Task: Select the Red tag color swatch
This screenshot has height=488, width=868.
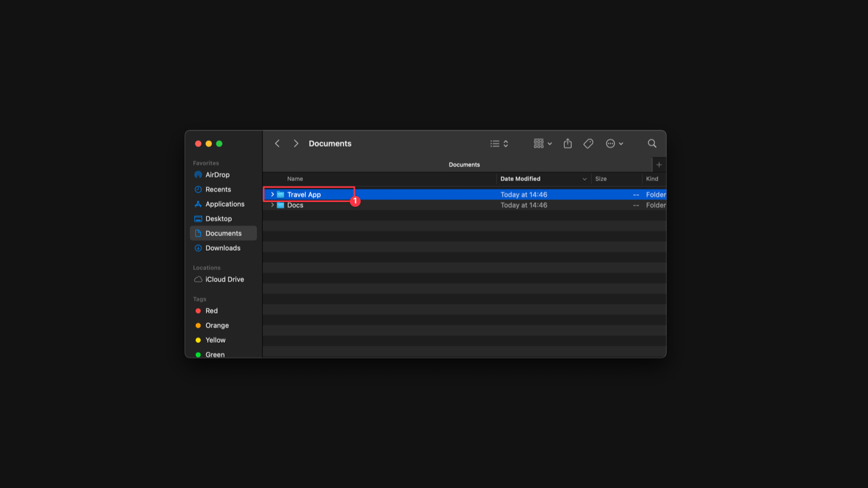Action: coord(198,310)
